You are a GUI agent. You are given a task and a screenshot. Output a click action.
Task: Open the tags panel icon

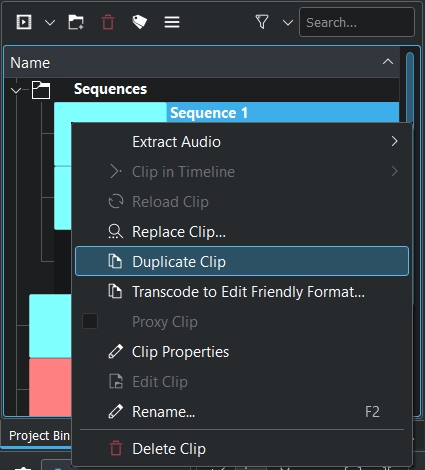pyautogui.click(x=140, y=22)
